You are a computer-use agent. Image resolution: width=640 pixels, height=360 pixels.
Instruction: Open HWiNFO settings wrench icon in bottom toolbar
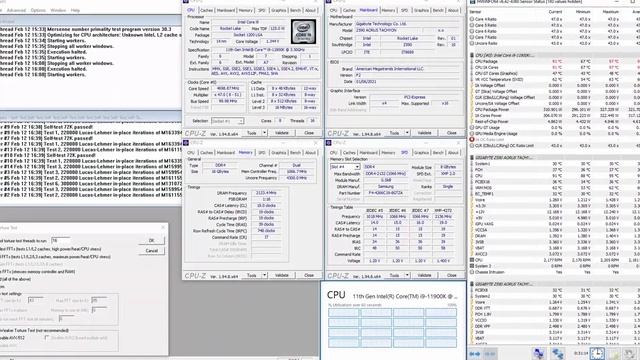(x=630, y=354)
